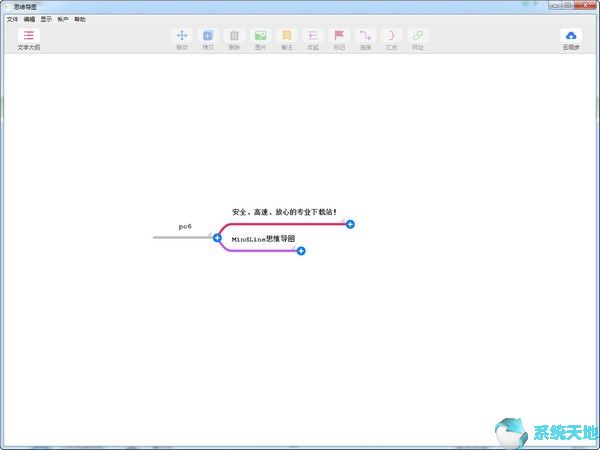Screen dimensions: 600x450
Task: Open the 帮助 menu
Action: (x=80, y=19)
